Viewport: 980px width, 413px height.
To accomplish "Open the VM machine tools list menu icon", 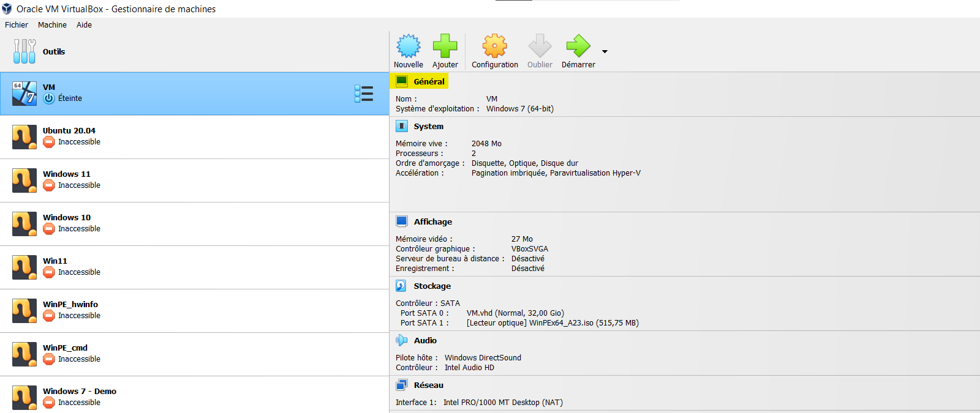I will click(364, 94).
